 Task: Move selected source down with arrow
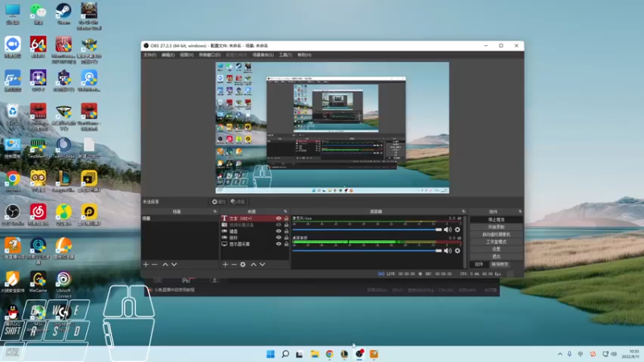262,264
